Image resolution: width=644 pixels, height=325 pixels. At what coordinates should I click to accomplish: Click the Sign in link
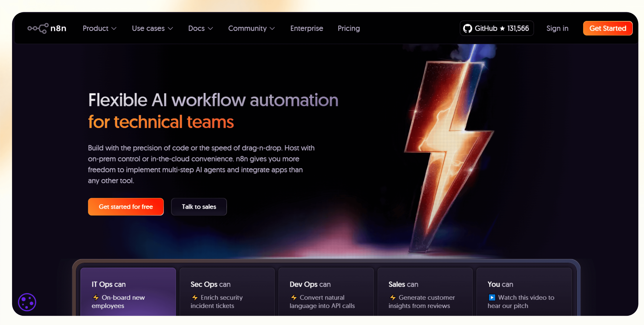click(557, 28)
